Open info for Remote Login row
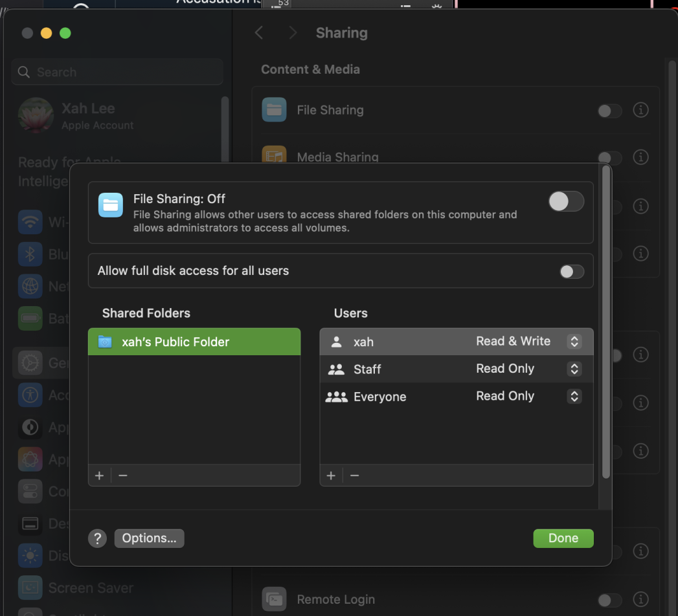This screenshot has height=616, width=678. [641, 599]
